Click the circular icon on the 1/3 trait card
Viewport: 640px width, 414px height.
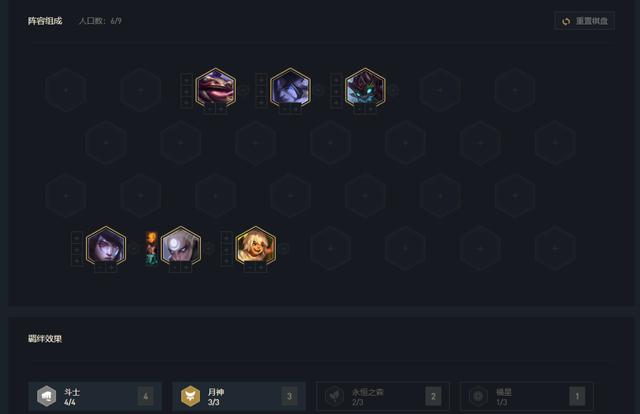478,396
